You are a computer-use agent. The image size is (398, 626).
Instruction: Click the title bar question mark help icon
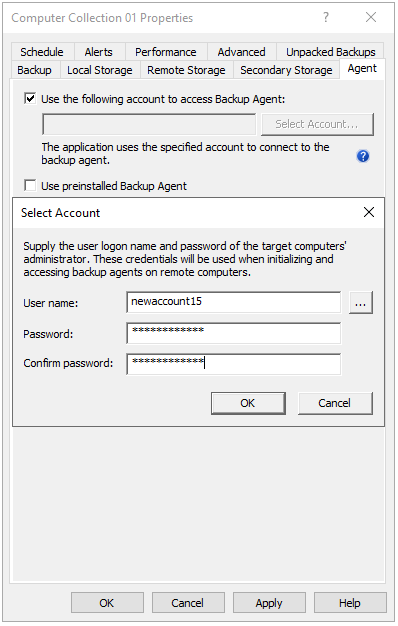pos(326,17)
